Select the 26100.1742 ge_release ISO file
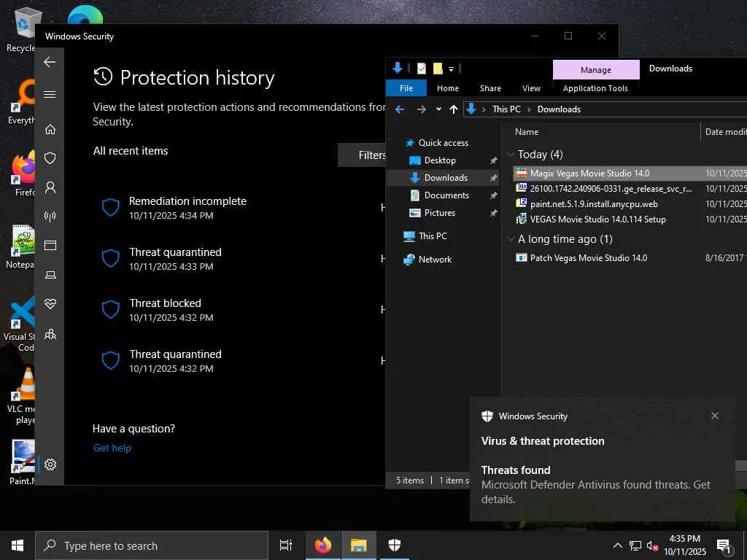Screen dimensions: 747x560 611,189
